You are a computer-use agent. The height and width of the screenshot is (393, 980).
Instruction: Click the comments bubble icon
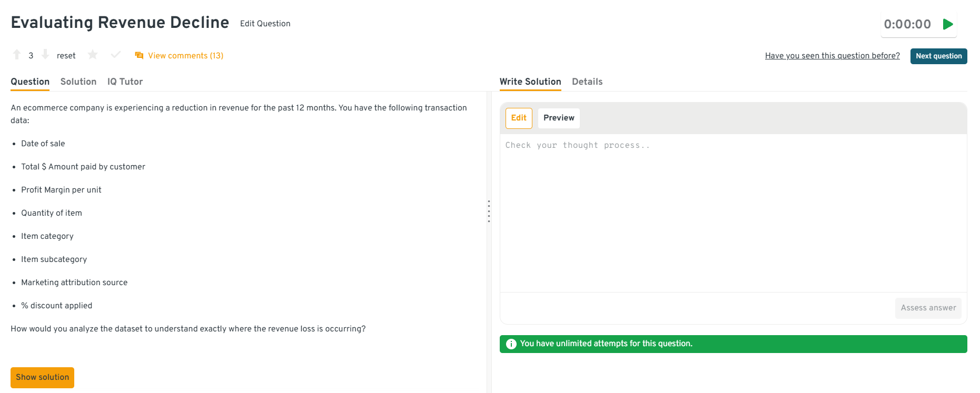pos(139,56)
